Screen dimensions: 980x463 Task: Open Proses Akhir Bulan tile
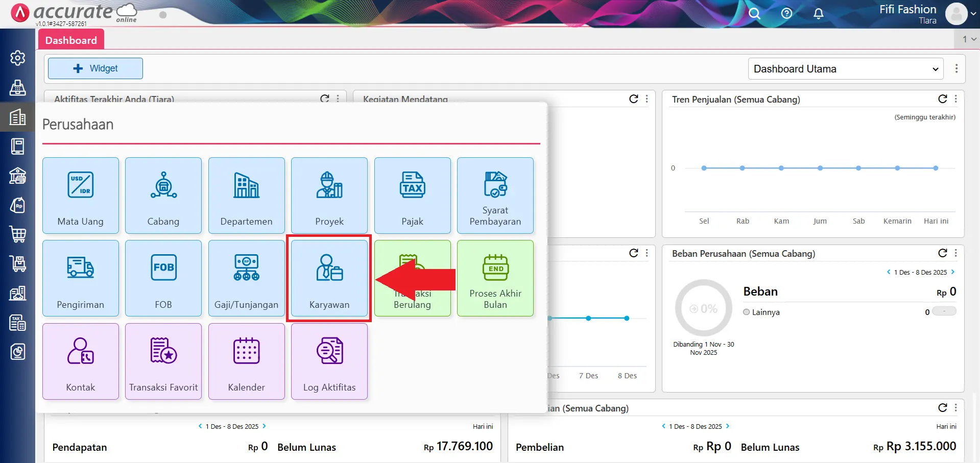495,278
